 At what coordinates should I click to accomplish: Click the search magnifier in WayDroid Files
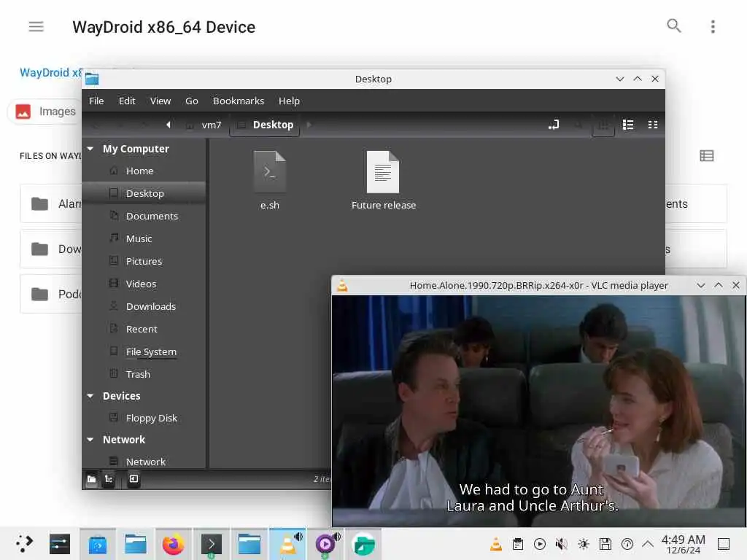(x=673, y=26)
